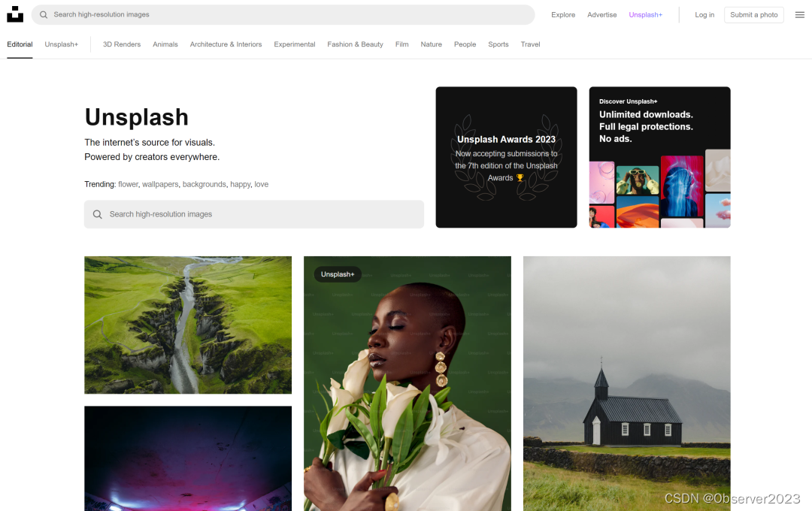Viewport: 812px width, 511px height.
Task: Click the Submit a photo button
Action: coord(753,14)
